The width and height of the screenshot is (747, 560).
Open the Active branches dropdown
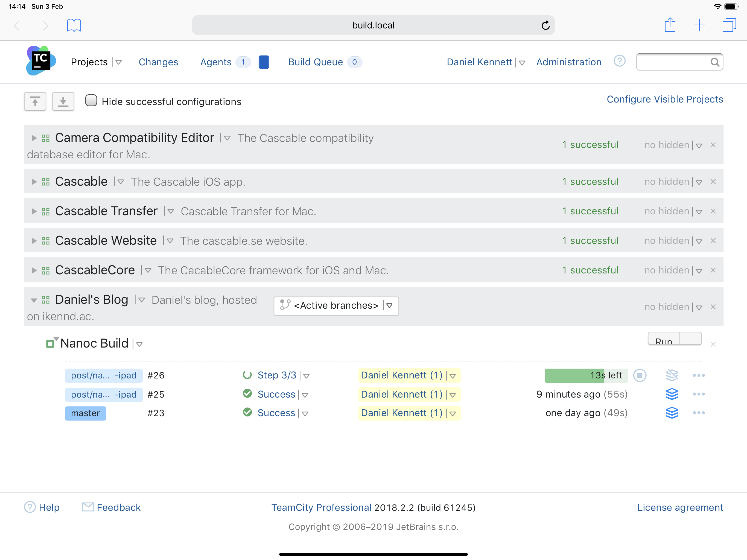tap(336, 306)
